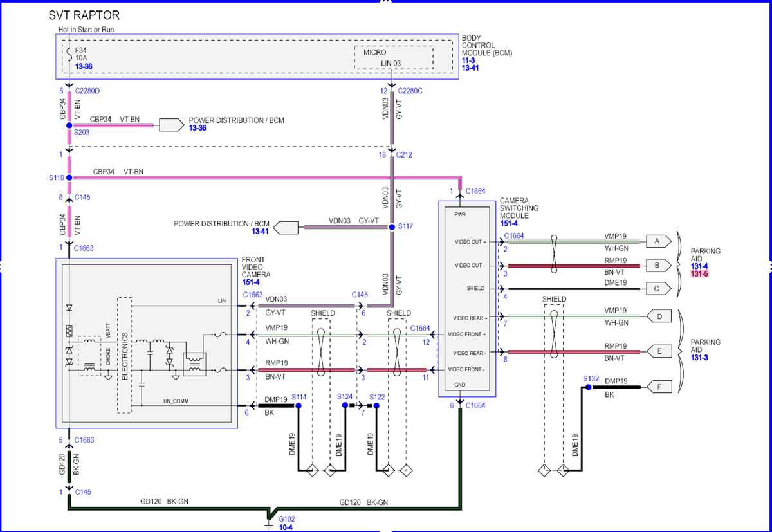
Task: Select the S119 splice label
Action: coord(56,177)
